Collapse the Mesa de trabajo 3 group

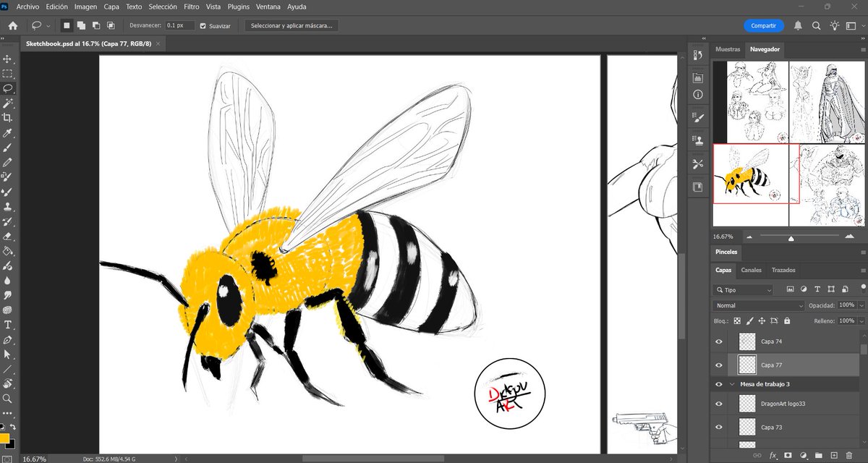click(x=731, y=385)
